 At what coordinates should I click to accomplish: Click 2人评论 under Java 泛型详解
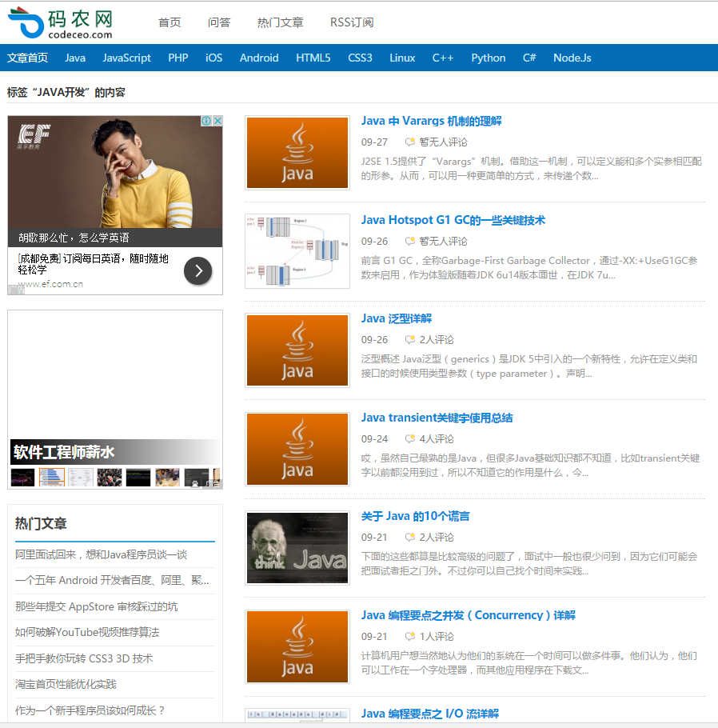[x=437, y=340]
